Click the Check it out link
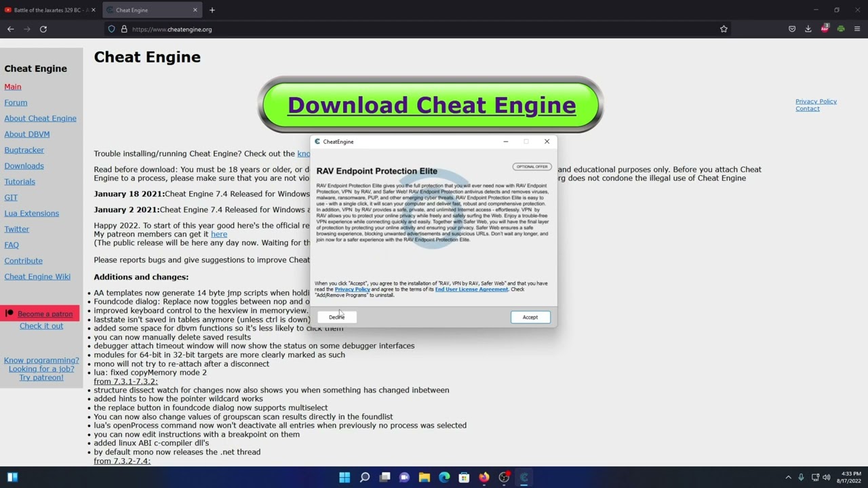This screenshot has height=488, width=868. coord(41,326)
